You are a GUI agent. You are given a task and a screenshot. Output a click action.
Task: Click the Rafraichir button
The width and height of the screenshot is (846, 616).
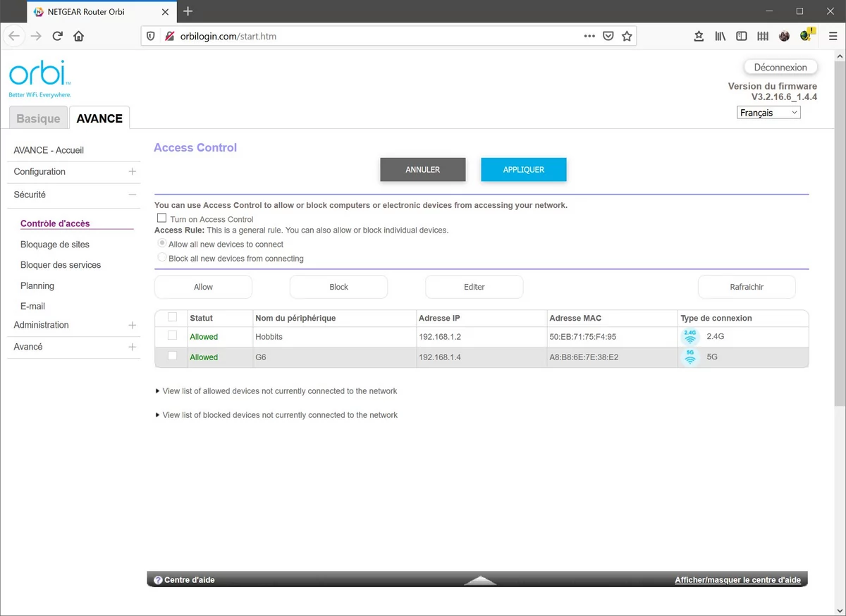pos(747,287)
